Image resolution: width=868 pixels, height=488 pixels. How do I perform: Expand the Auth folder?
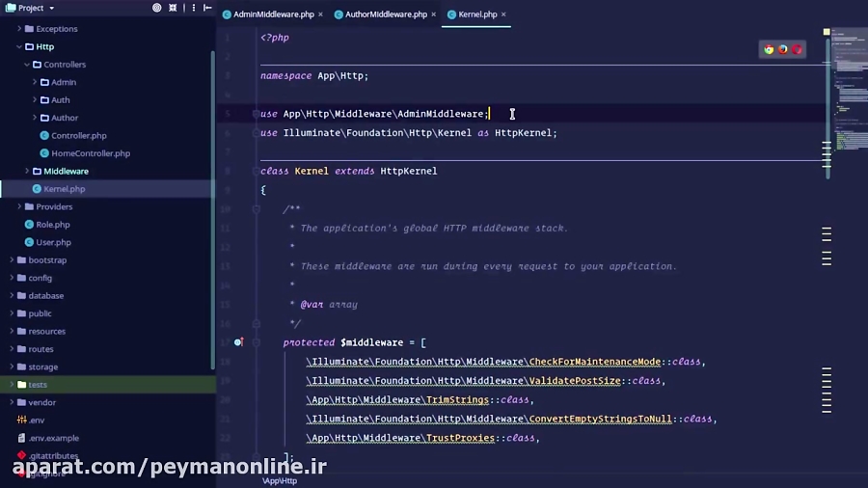click(35, 99)
